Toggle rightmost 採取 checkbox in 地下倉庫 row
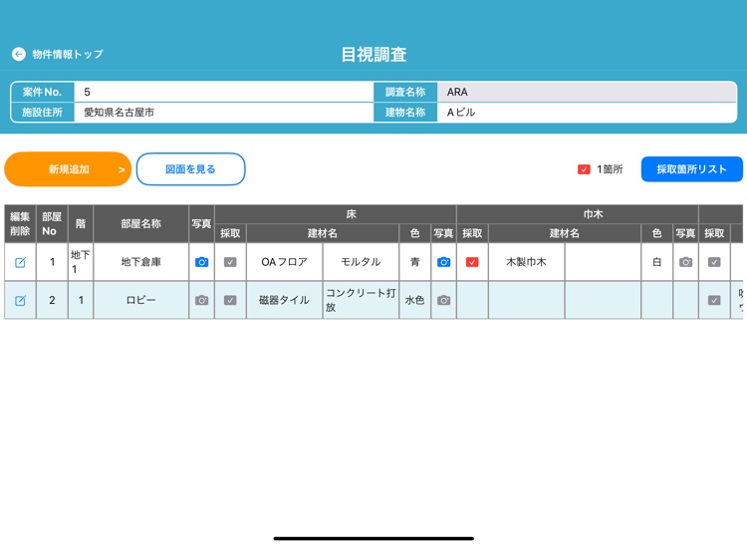Screen dimensions: 747x560 tap(714, 262)
